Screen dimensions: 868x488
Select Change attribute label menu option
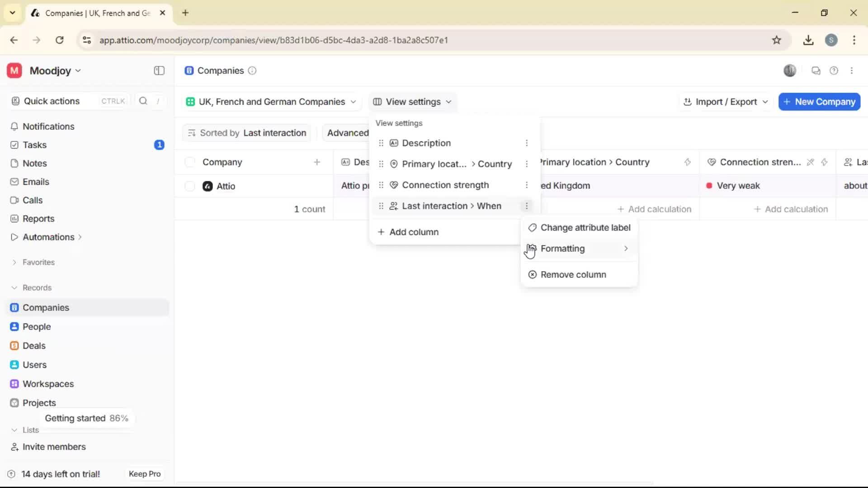(x=585, y=227)
